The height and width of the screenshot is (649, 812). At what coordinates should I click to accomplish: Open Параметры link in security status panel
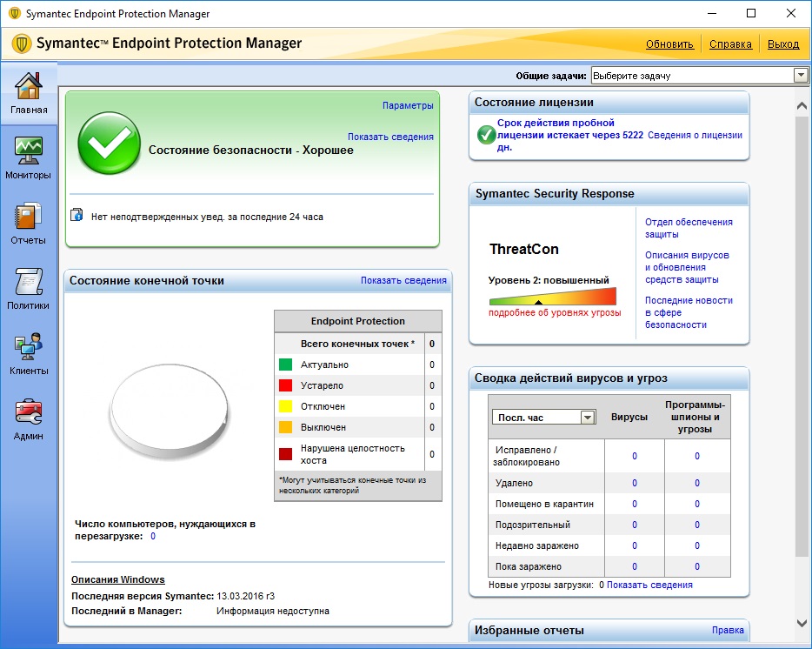tap(407, 105)
